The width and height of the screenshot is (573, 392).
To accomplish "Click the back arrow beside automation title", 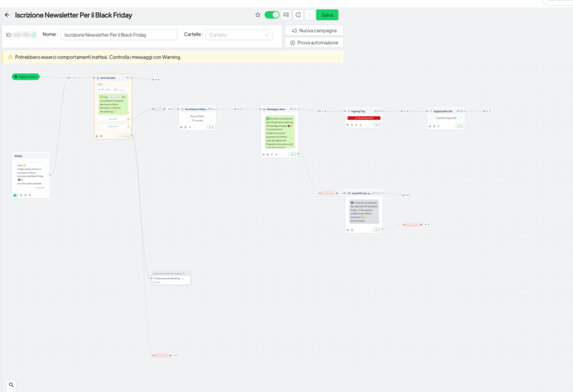I will click(7, 15).
